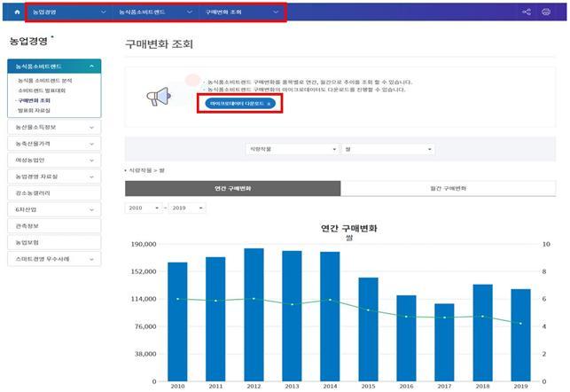The width and height of the screenshot is (570, 392).
Task: Expand the 농산물소득정보 sidebar menu
Action: [x=53, y=128]
